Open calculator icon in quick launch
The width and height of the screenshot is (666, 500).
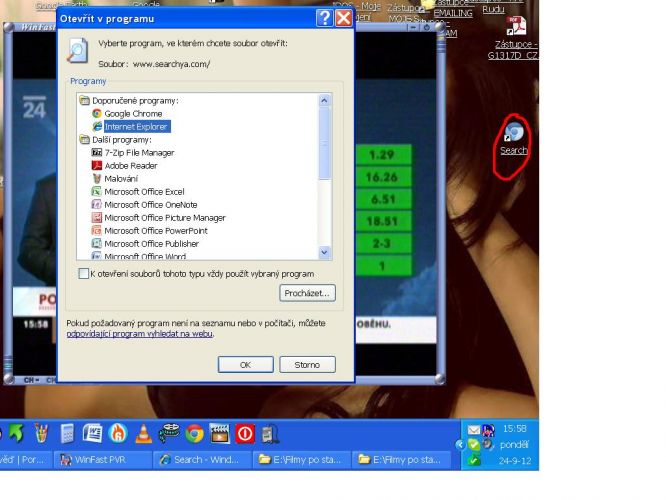click(67, 434)
